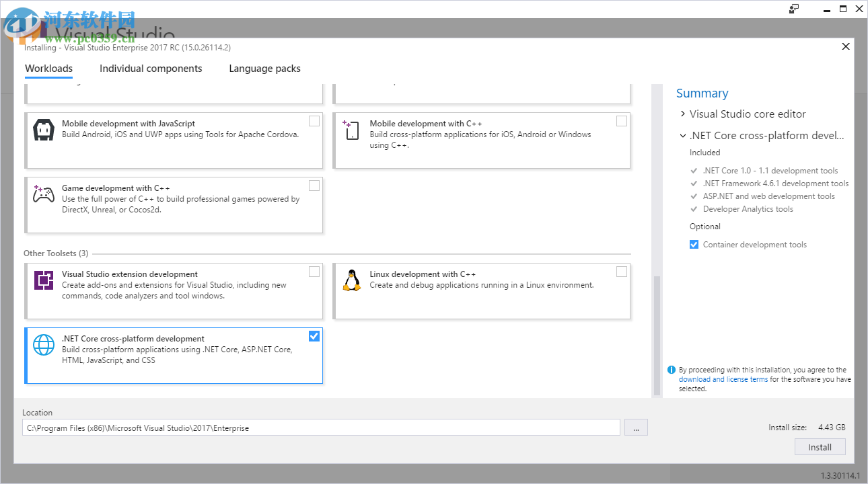868x484 pixels.
Task: Click installer version number 1.3.30114.1
Action: click(x=840, y=475)
